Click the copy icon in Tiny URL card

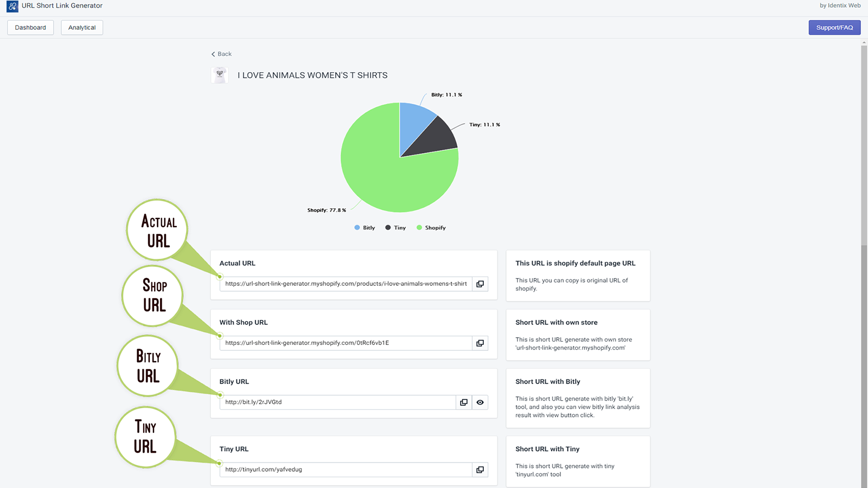(480, 469)
